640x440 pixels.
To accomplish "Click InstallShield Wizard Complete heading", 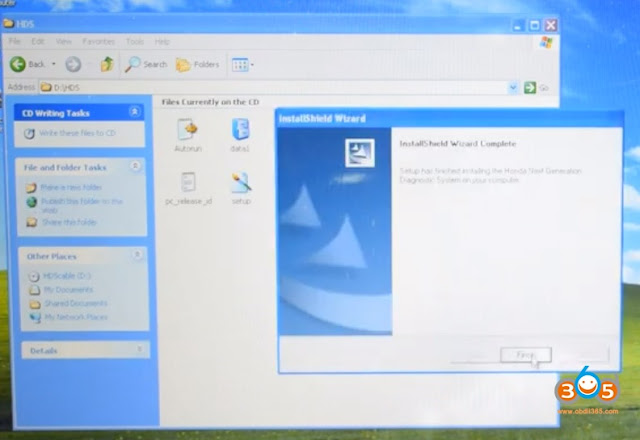I will [x=458, y=144].
